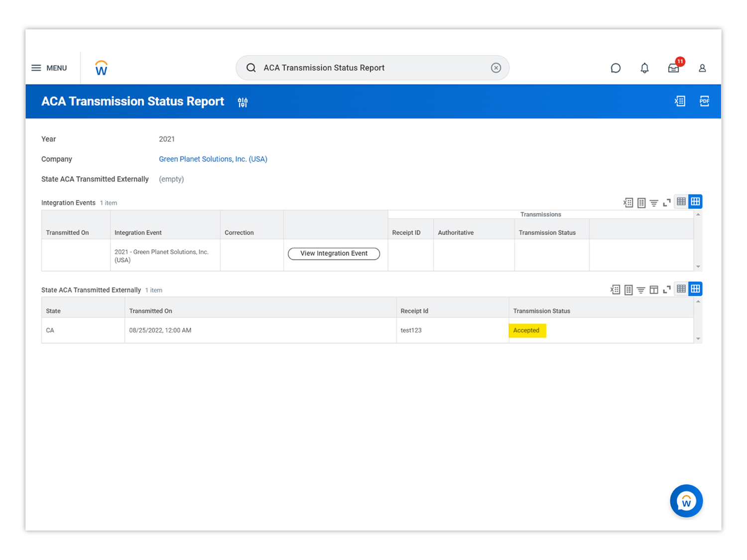
Task: Export State ACA table to Excel
Action: click(615, 289)
